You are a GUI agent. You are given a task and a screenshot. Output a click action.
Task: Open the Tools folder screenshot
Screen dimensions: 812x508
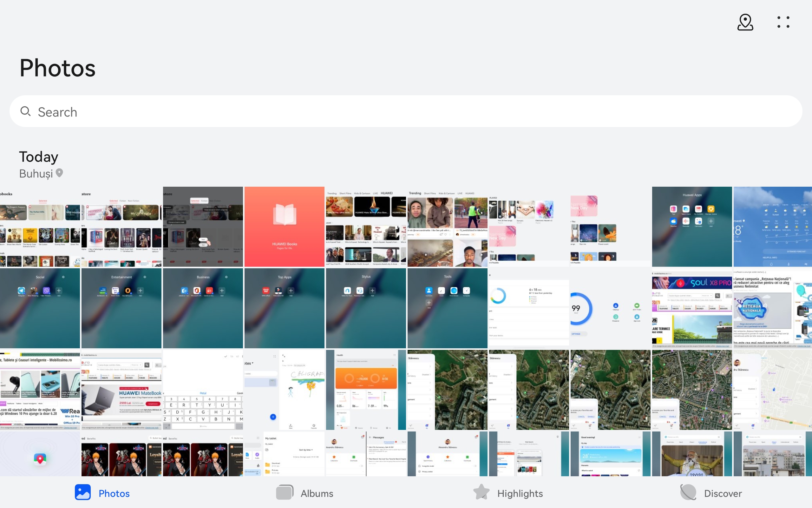point(448,308)
